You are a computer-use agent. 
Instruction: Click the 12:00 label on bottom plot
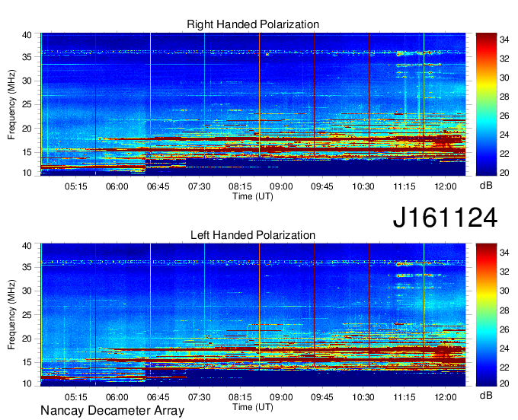446,397
